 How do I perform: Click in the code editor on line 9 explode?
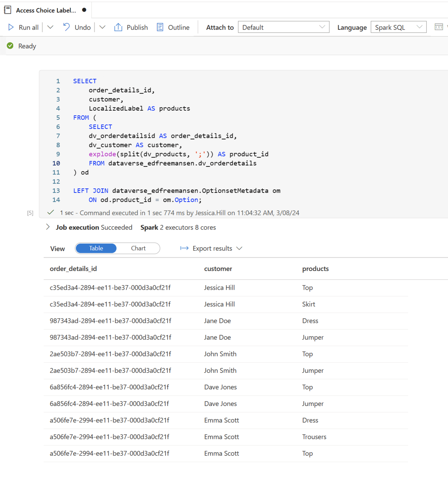[102, 154]
